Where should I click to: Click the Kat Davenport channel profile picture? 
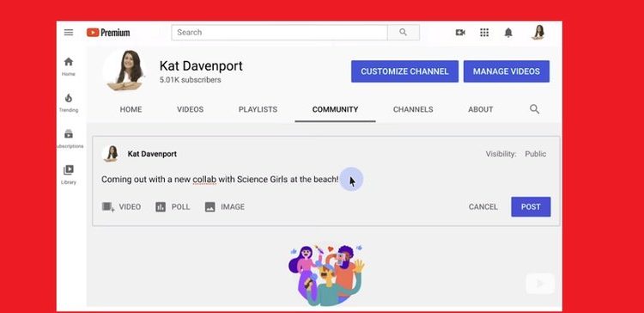point(125,70)
